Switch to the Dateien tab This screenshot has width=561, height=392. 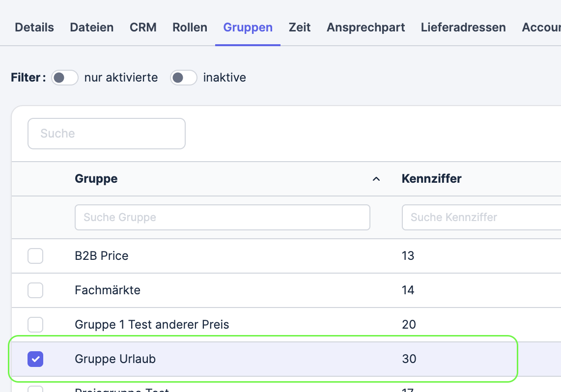point(91,28)
